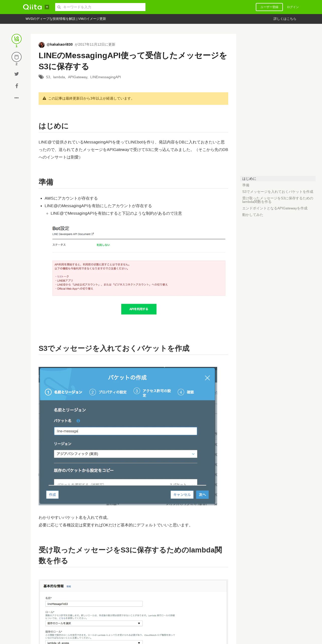This screenshot has width=322, height=644.
Task: Click the 利用しない status text in image
Action: click(103, 245)
